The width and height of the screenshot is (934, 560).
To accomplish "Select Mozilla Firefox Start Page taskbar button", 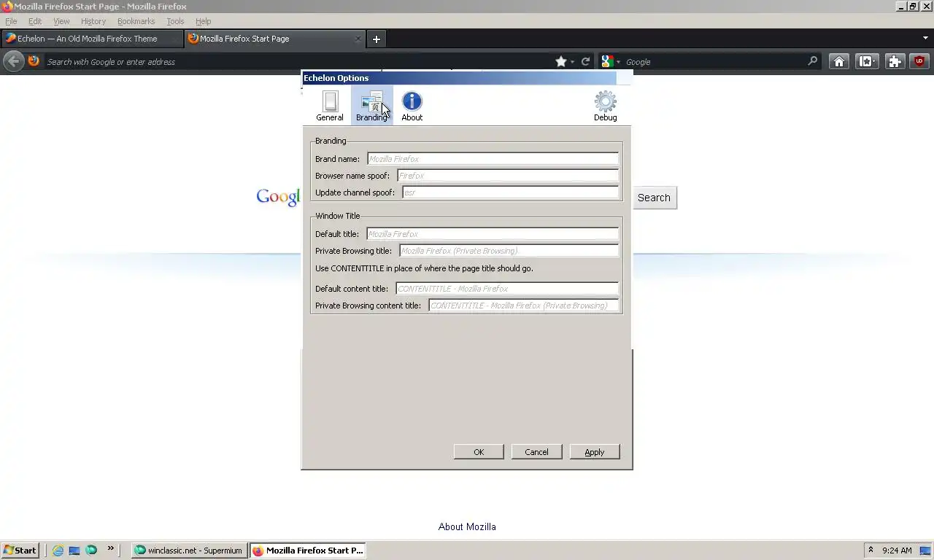I will (307, 551).
